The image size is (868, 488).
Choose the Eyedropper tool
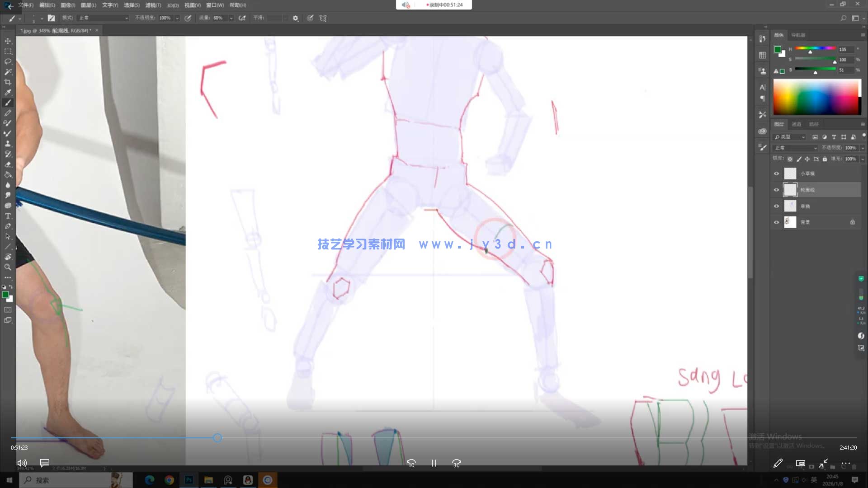(x=8, y=92)
